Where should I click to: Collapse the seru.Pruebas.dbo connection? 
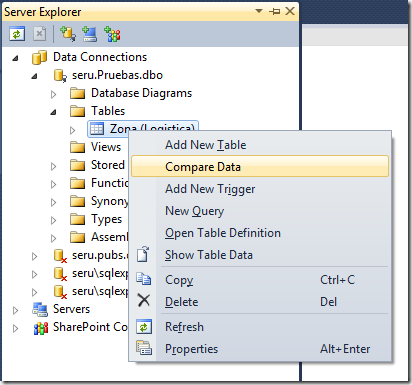click(x=34, y=76)
